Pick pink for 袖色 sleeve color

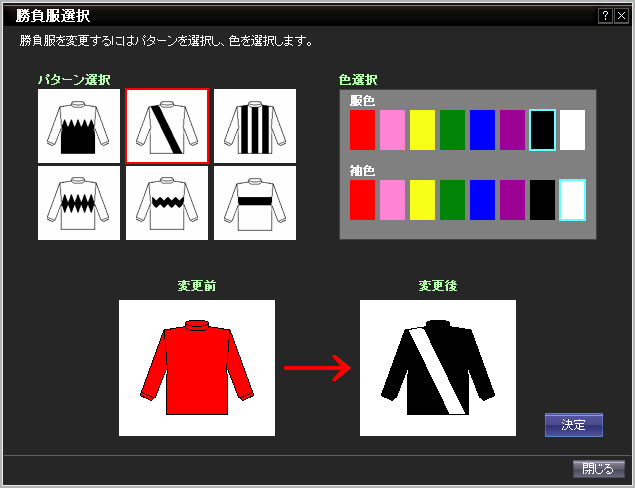392,200
